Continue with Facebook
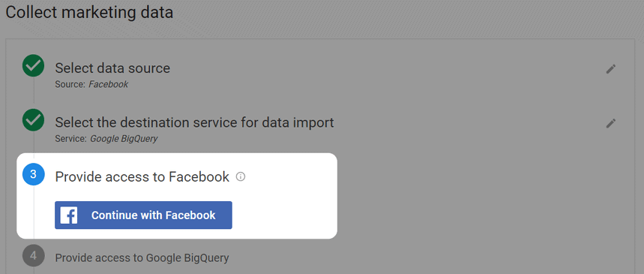This screenshot has width=644, height=274. (x=143, y=215)
